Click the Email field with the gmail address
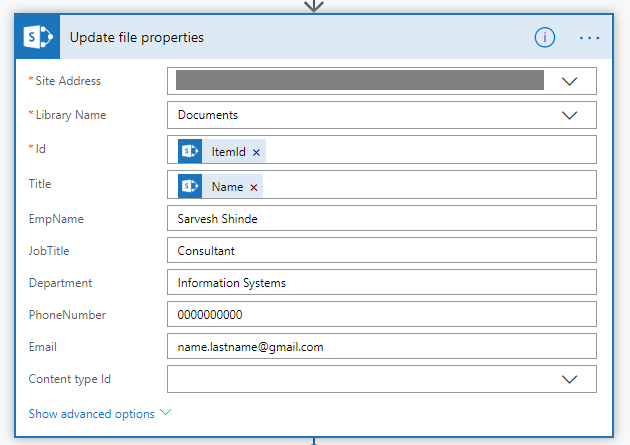This screenshot has width=630, height=445. (381, 347)
